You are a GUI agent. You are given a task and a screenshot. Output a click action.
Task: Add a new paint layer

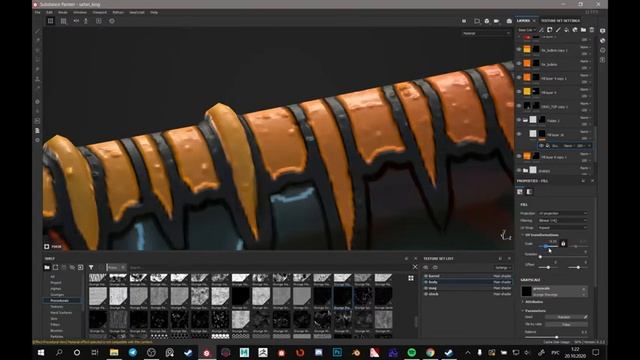558,30
